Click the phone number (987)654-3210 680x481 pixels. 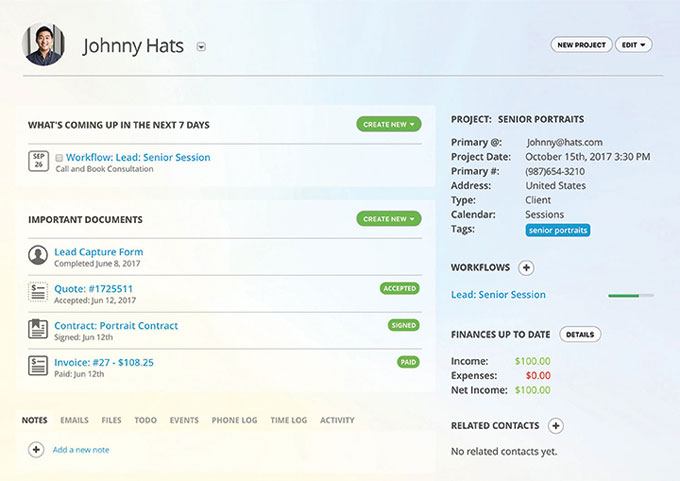(555, 171)
